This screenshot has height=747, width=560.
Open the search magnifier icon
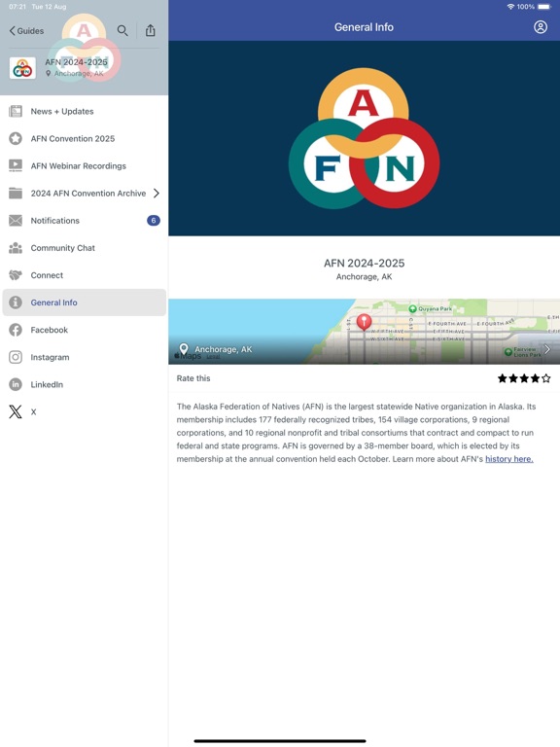(122, 30)
